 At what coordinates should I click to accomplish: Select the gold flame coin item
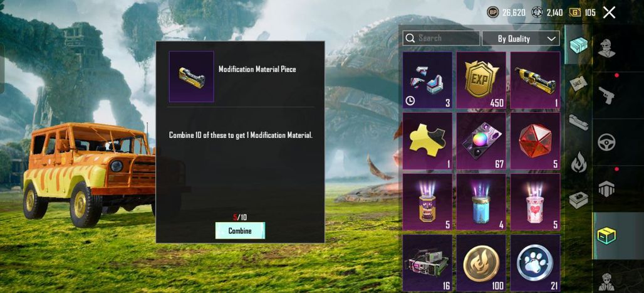coord(481,263)
